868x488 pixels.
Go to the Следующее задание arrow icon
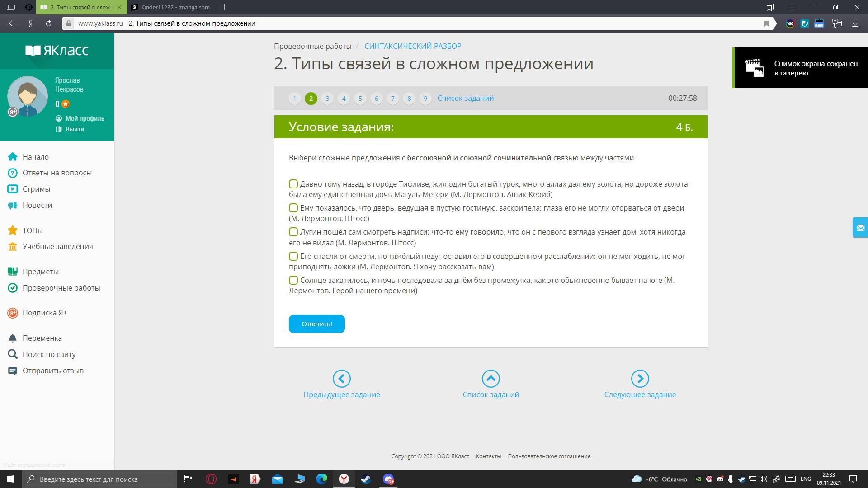[x=640, y=379]
